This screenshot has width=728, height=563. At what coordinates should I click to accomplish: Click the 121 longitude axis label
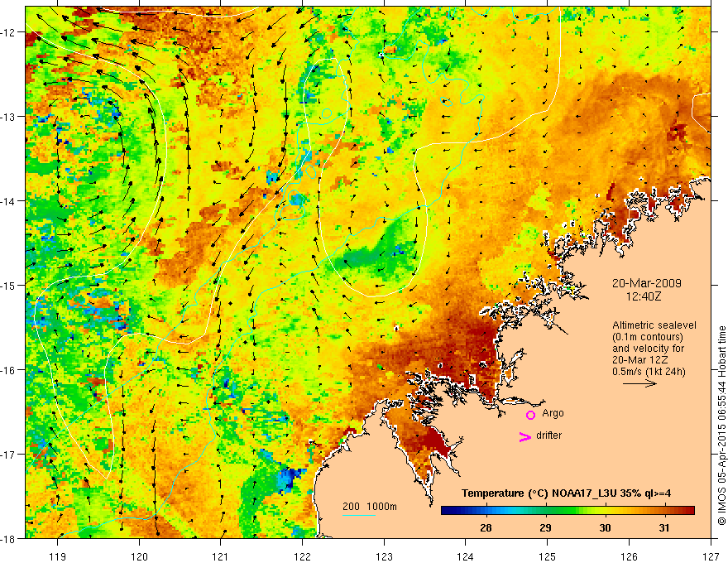[221, 556]
